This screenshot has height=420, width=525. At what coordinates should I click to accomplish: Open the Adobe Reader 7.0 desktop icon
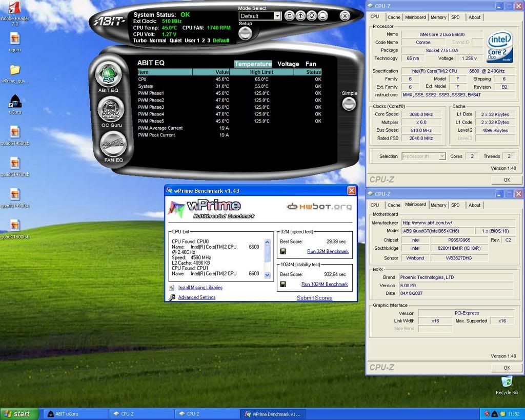pos(15,13)
